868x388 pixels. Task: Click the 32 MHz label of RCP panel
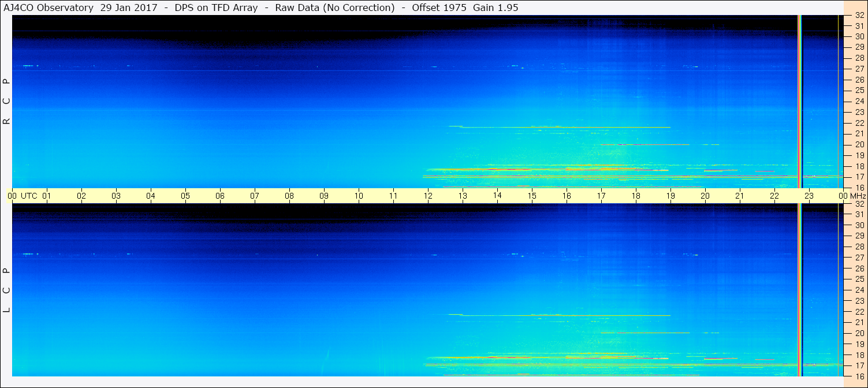(859, 16)
